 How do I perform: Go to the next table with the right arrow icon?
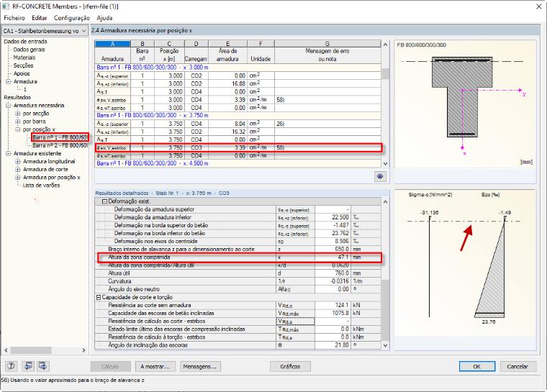[43, 366]
